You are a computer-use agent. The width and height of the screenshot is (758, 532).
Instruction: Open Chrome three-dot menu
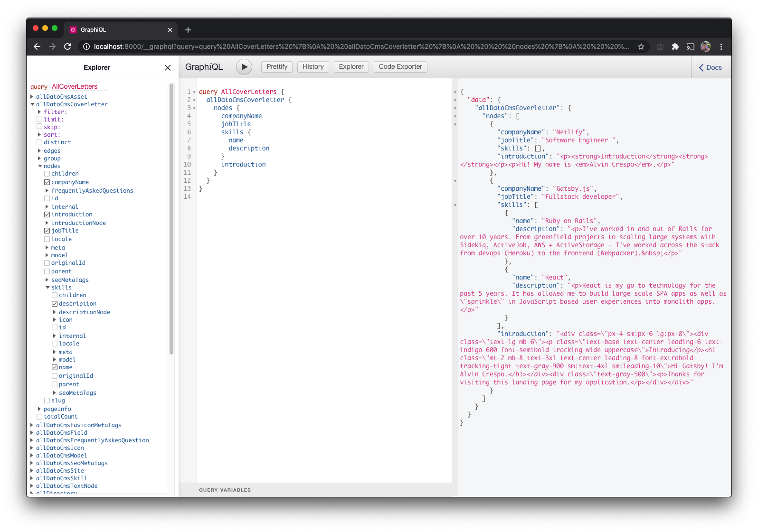pyautogui.click(x=721, y=47)
